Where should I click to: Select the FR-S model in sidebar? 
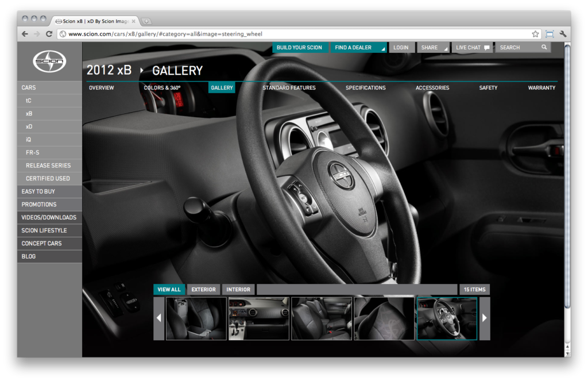[49, 152]
